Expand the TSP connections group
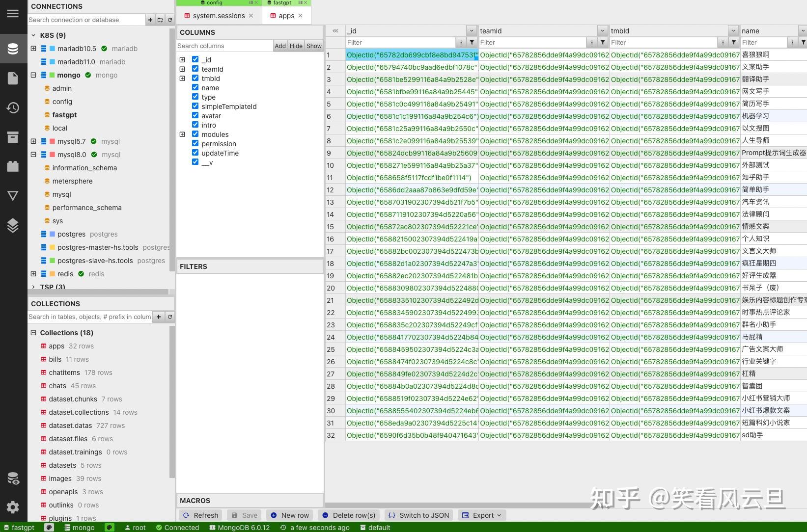807x532 pixels. [33, 287]
